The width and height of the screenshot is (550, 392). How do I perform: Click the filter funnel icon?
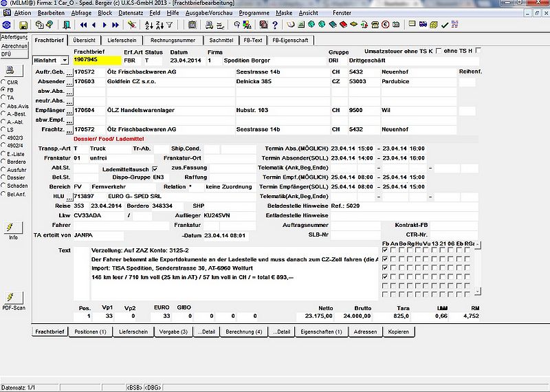coord(169,25)
